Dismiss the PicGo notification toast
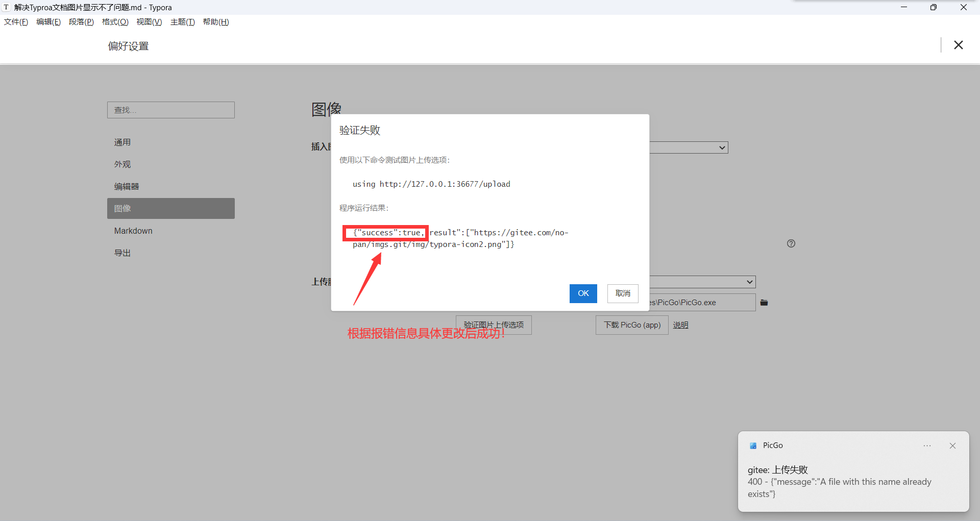 point(952,445)
